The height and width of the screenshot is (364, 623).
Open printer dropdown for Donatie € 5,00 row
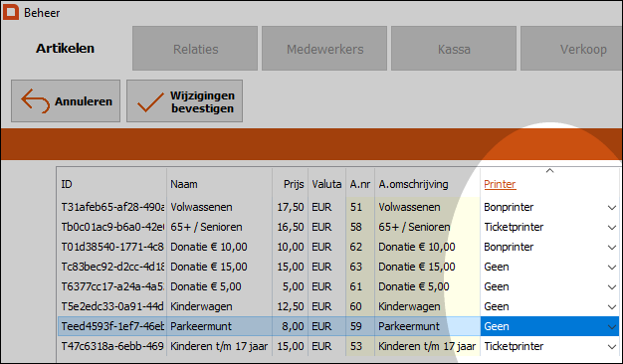coord(612,286)
